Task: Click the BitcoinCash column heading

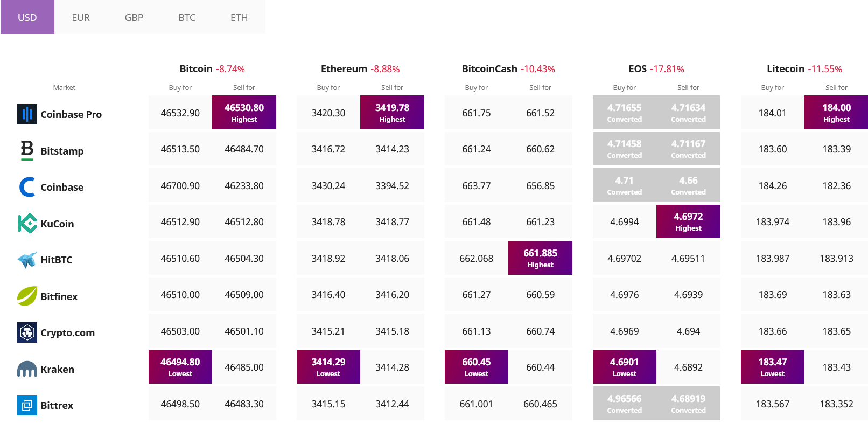Action: coord(489,68)
